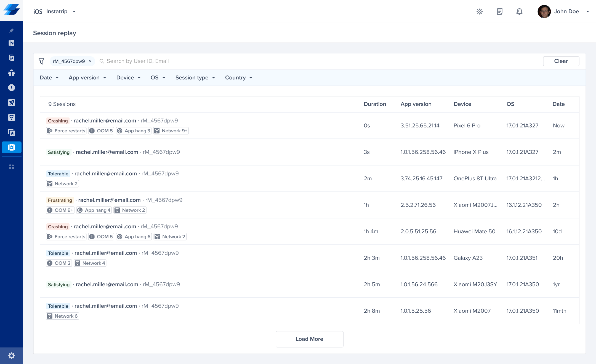Click the sparkle icon in top bar
The image size is (596, 364).
(480, 12)
